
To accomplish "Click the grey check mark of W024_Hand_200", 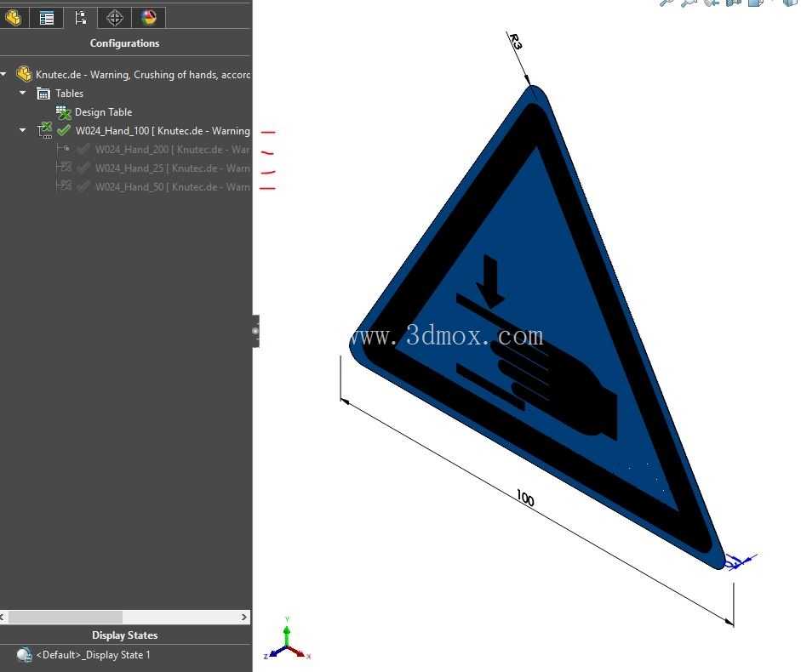I will [x=83, y=149].
